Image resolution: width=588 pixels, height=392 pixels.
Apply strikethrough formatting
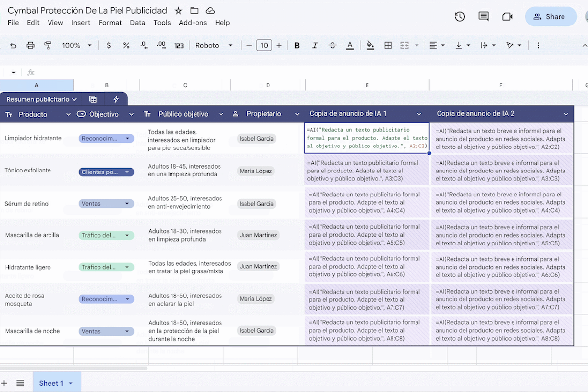click(x=332, y=45)
